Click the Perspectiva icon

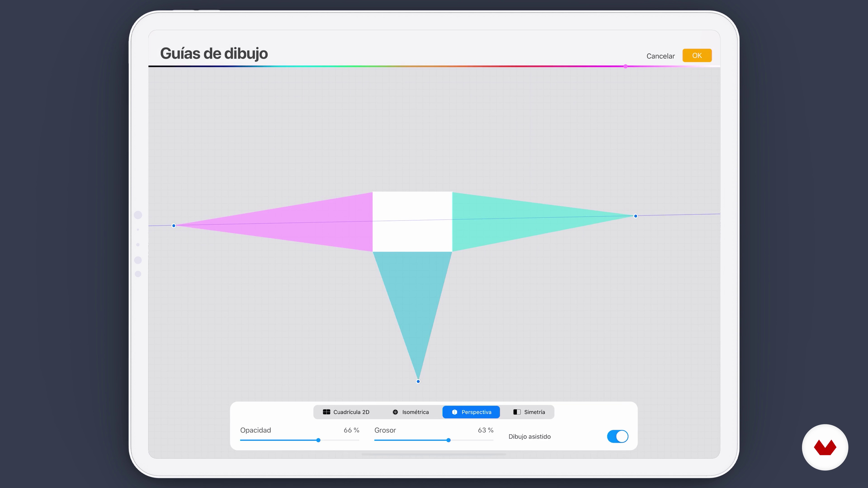click(x=455, y=412)
